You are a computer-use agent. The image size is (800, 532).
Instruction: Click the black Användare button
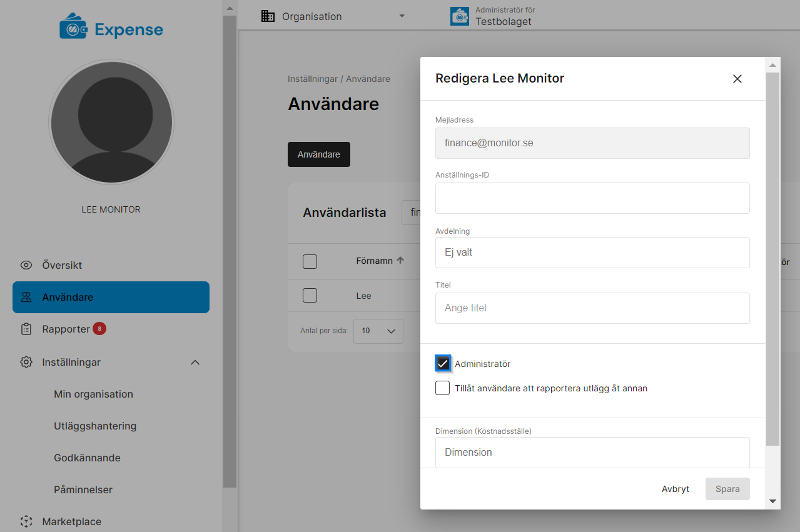click(x=318, y=154)
